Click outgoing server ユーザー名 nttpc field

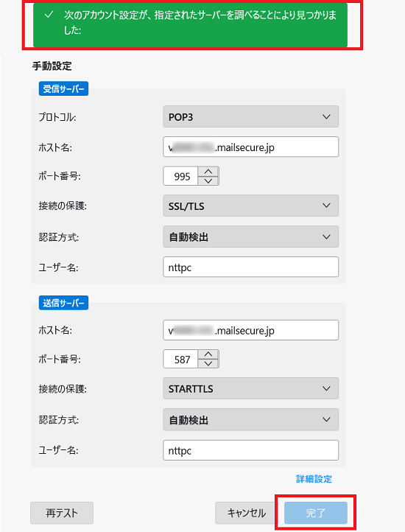tap(250, 450)
